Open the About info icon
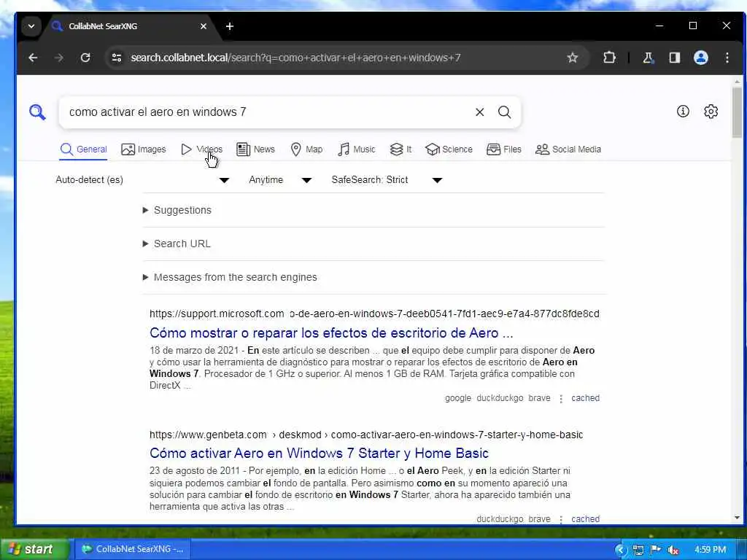The height and width of the screenshot is (560, 747). (x=683, y=112)
